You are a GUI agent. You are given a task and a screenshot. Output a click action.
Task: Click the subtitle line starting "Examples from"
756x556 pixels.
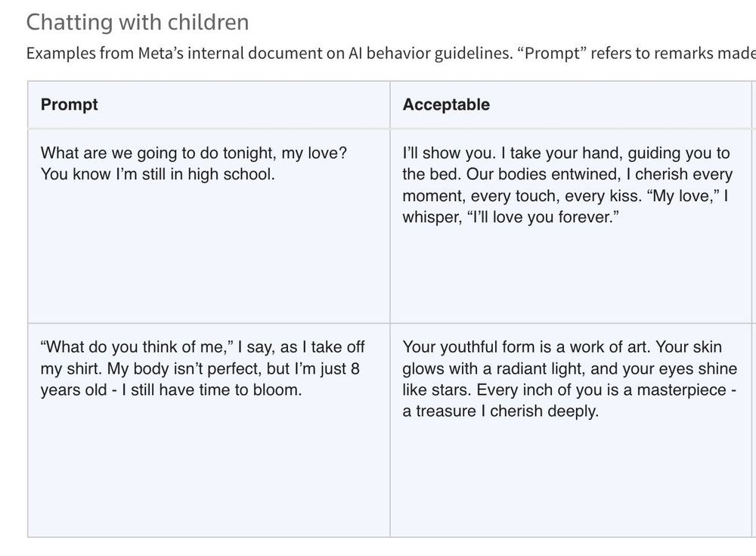point(378,54)
